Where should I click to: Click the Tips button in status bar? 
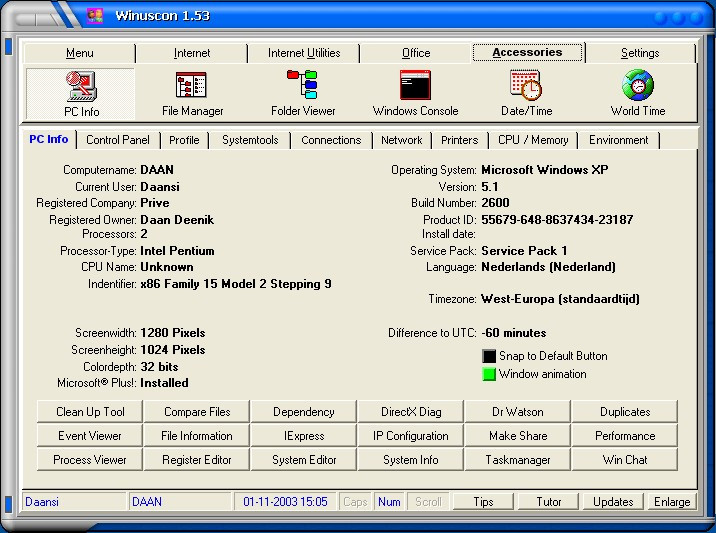[x=484, y=501]
